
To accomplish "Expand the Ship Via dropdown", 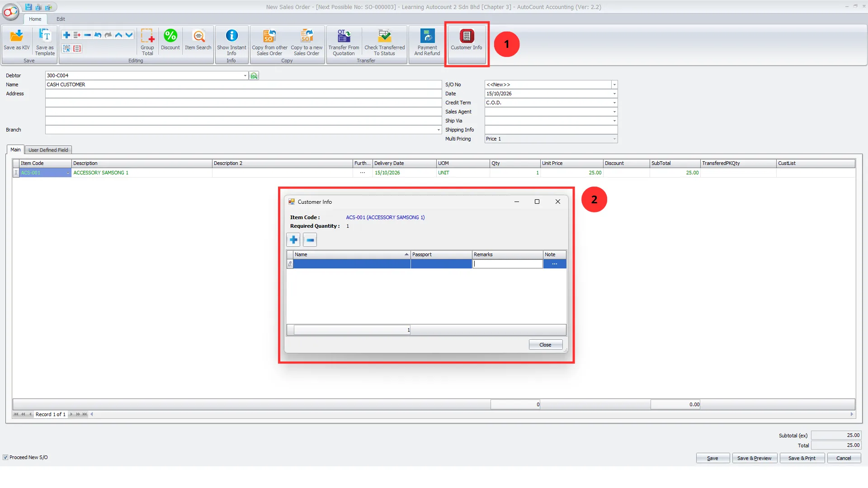I will (x=614, y=121).
